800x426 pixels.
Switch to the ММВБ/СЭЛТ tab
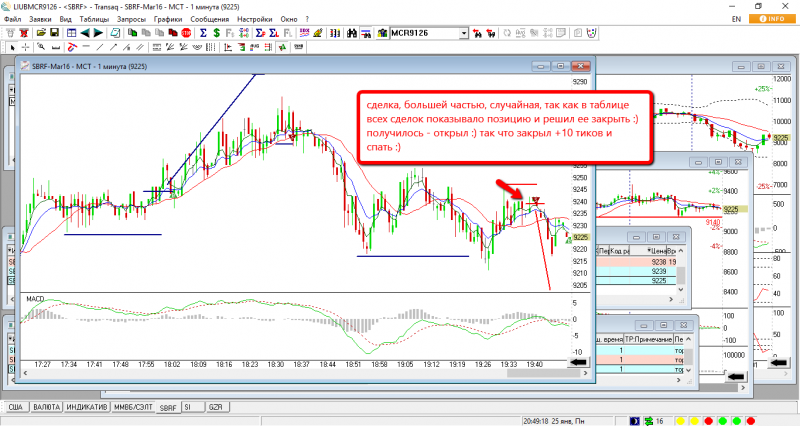click(x=133, y=407)
